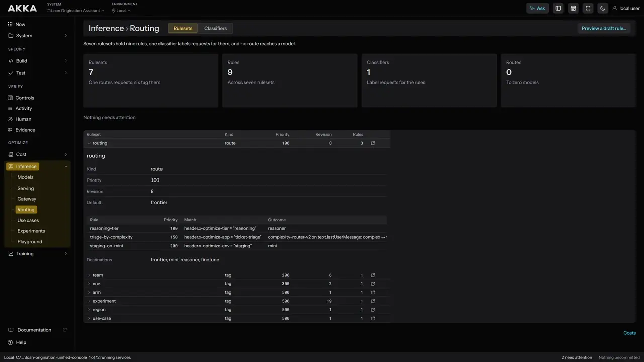The image size is (644, 362).
Task: Open the local user account menu
Action: 626,8
